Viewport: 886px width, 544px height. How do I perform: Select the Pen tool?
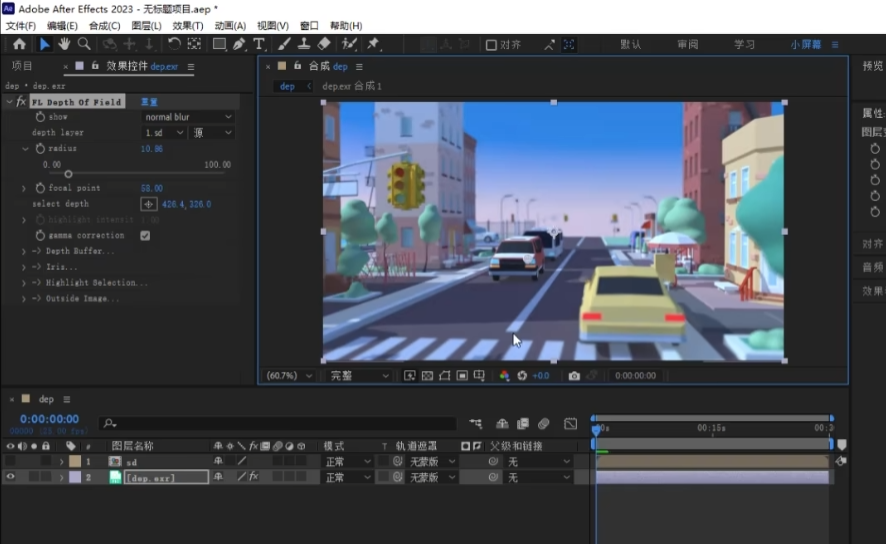point(239,44)
